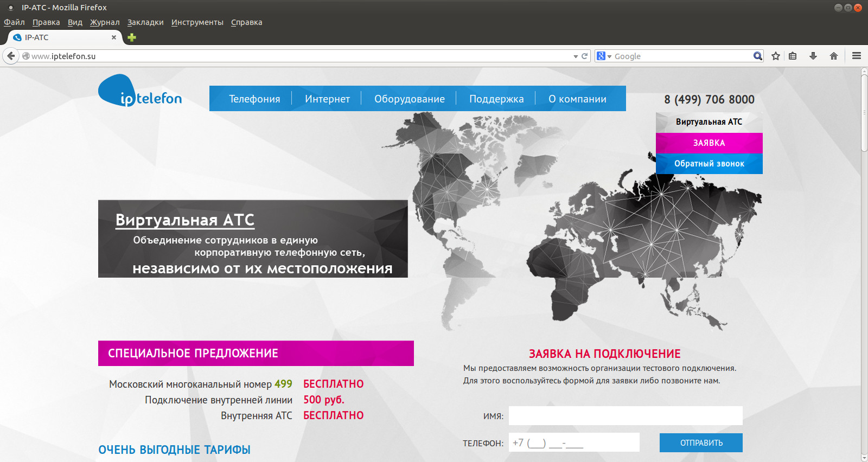
Task: Click the ТЕЛЕФОН phone number field
Action: tap(574, 442)
